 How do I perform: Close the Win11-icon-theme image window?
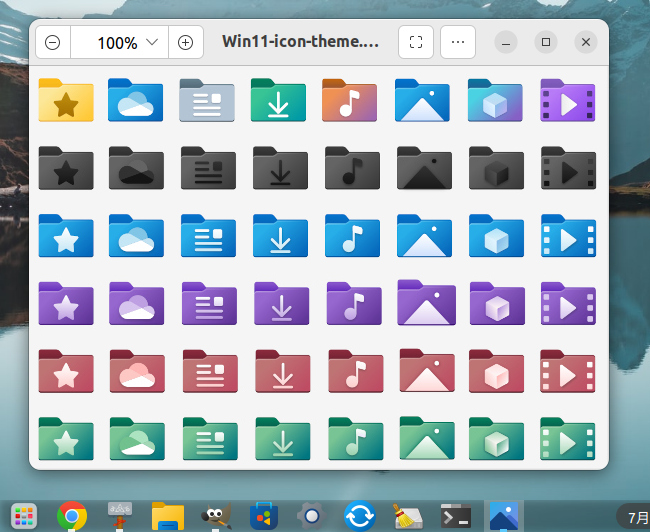pyautogui.click(x=586, y=42)
